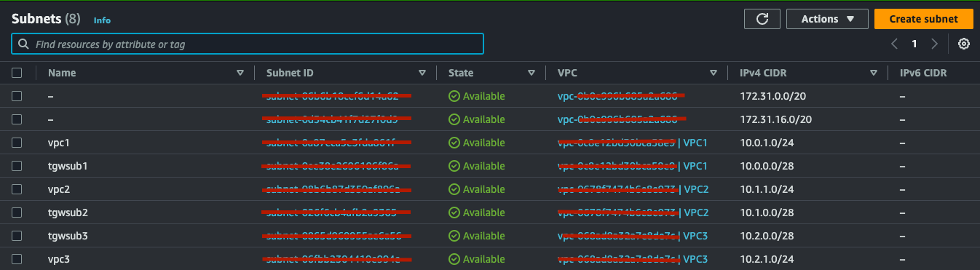Go to next page arrow
980x270 pixels.
[935, 44]
